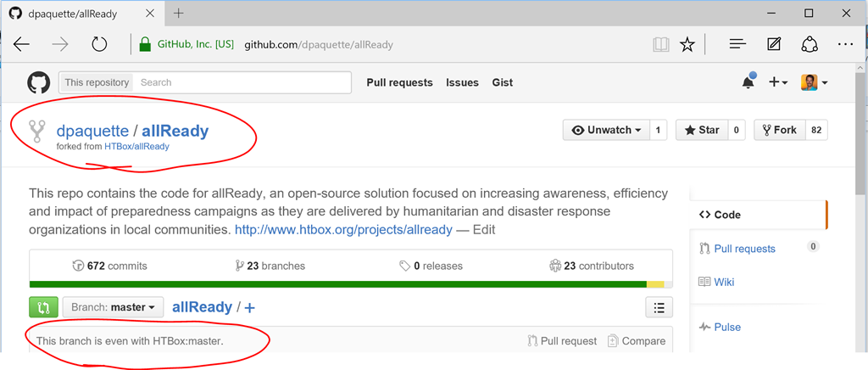Click the Edge Share icon

click(x=810, y=44)
